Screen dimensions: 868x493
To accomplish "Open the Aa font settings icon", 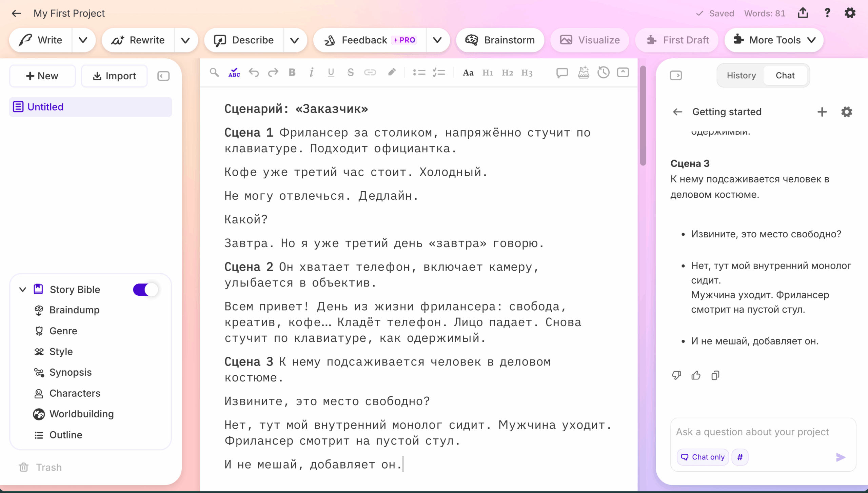I will 468,73.
